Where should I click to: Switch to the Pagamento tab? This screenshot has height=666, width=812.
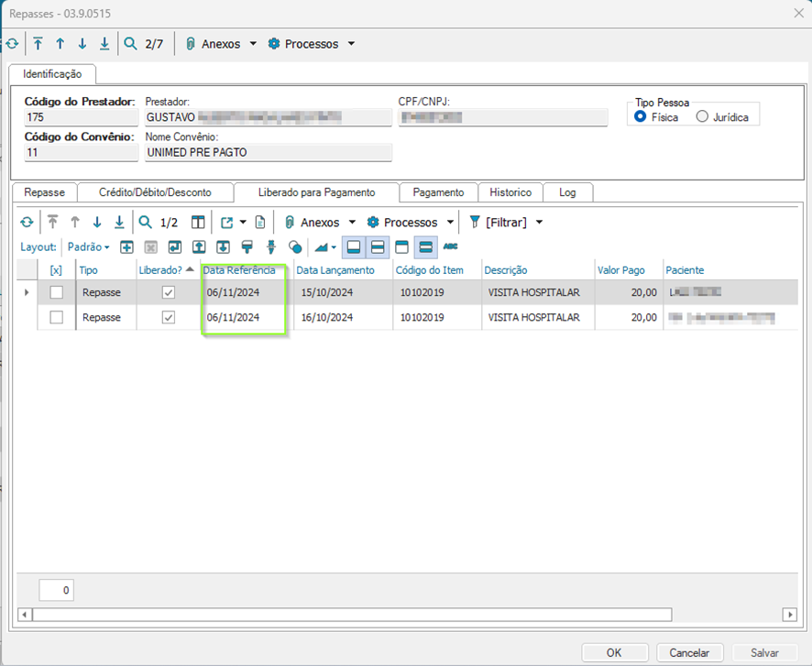pos(438,192)
